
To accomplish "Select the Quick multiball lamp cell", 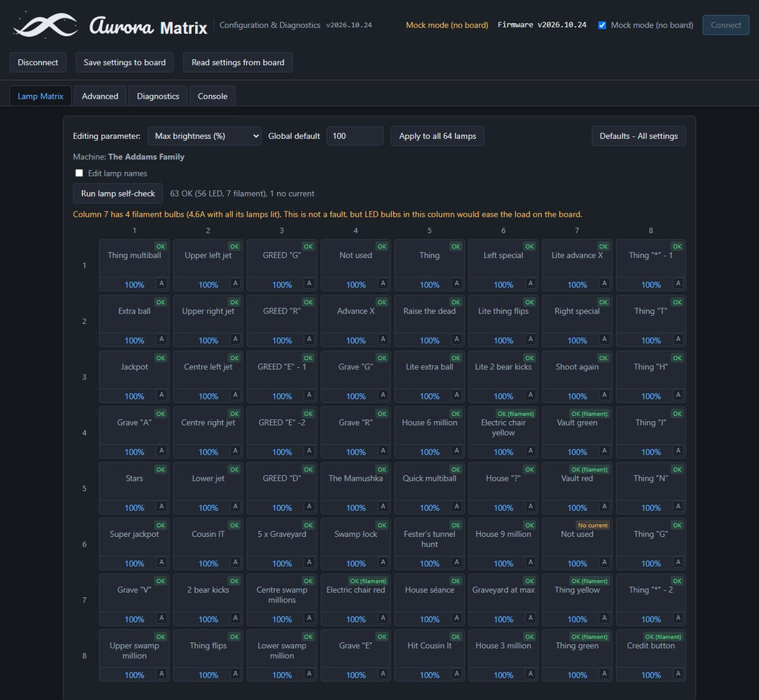I will pos(429,488).
